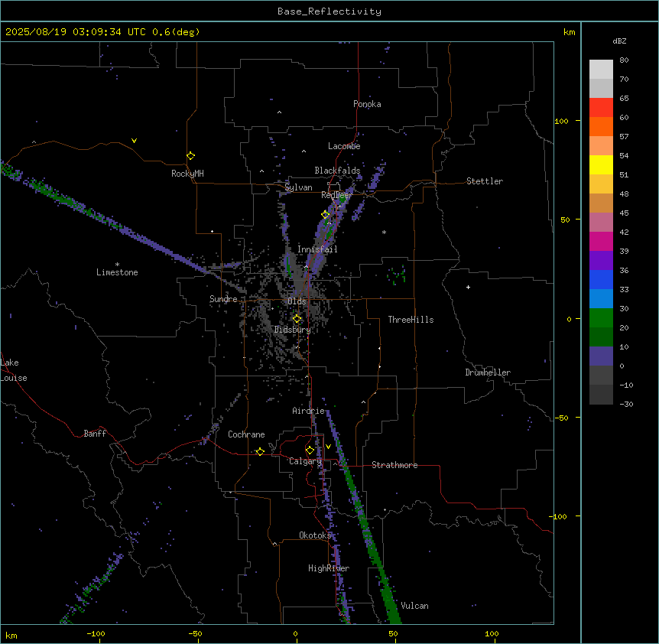659x644 pixels.
Task: Click the dBZ legend heading
Action: pos(619,41)
